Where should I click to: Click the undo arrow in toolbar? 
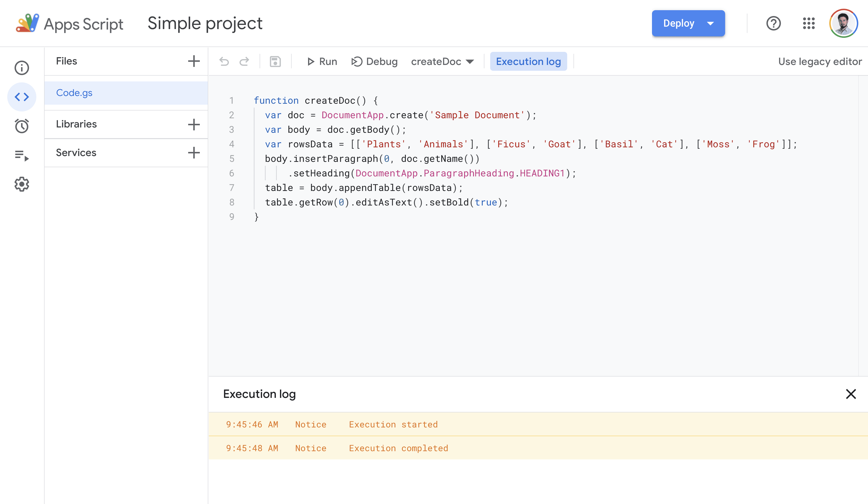tap(224, 62)
